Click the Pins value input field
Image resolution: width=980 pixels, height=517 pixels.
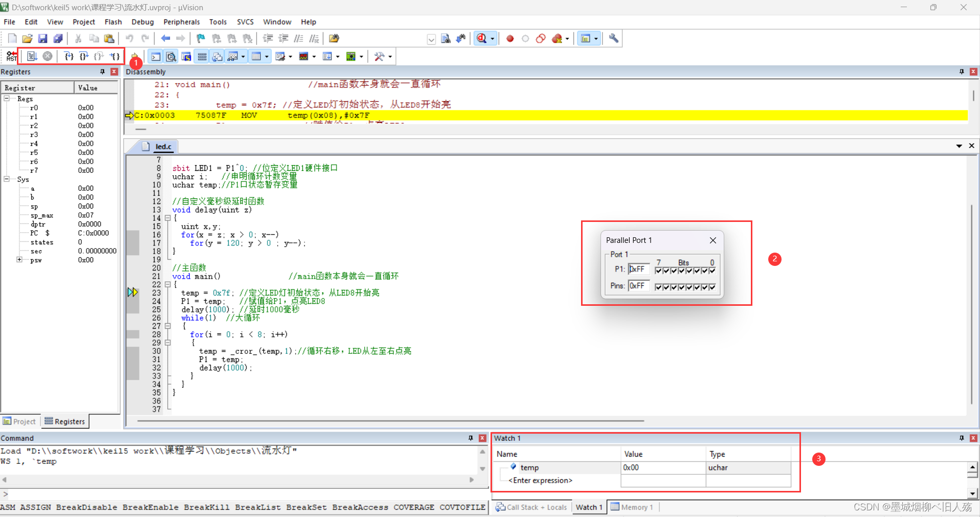pos(639,285)
